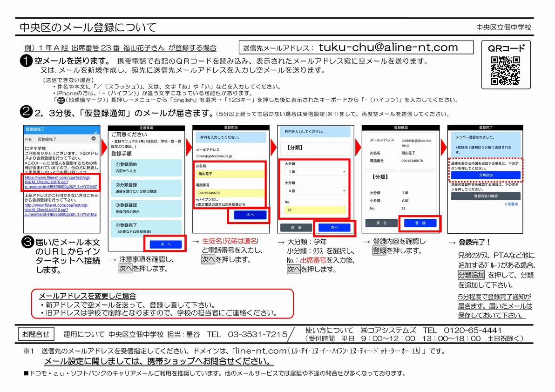Click the address 'tuku-chu@aline-nt.com'
The image size is (555, 392).
[388, 47]
